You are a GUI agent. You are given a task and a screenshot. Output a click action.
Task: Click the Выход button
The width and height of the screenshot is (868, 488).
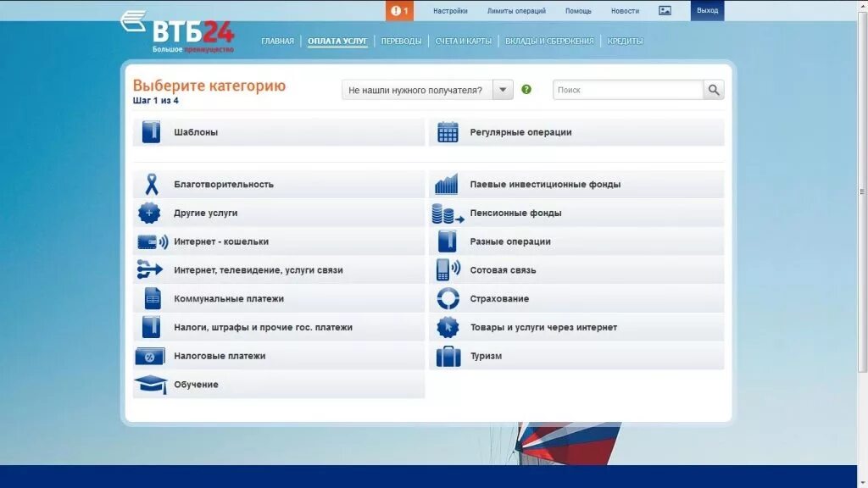tap(706, 11)
